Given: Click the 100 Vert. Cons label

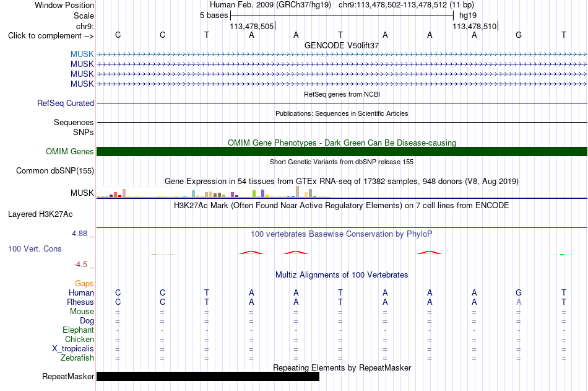Looking at the screenshot, I should [35, 248].
